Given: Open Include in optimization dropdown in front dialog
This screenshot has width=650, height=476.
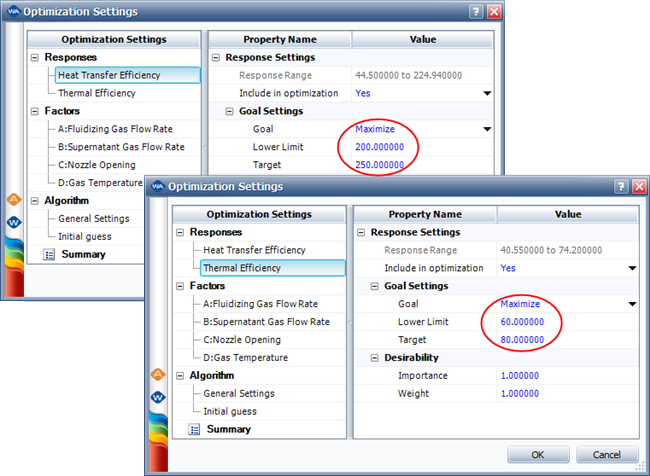Looking at the screenshot, I should point(631,268).
